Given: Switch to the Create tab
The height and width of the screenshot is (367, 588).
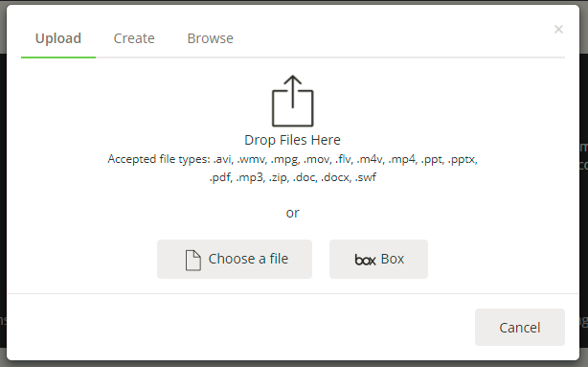Looking at the screenshot, I should 134,38.
